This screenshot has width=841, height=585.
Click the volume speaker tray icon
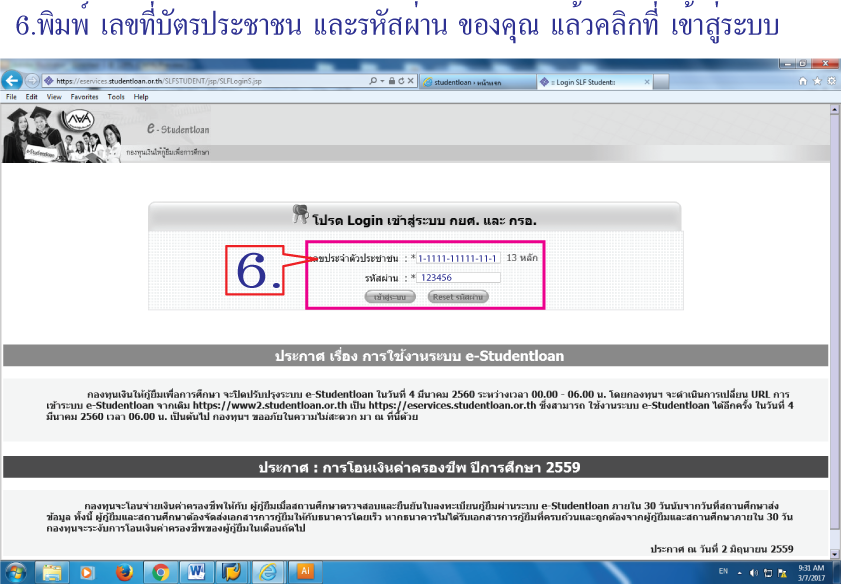754,573
